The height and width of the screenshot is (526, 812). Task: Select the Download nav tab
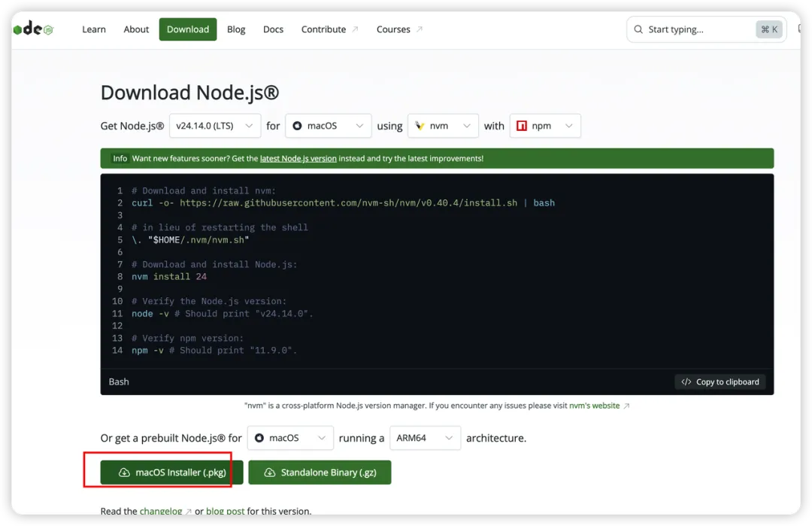[x=188, y=29]
